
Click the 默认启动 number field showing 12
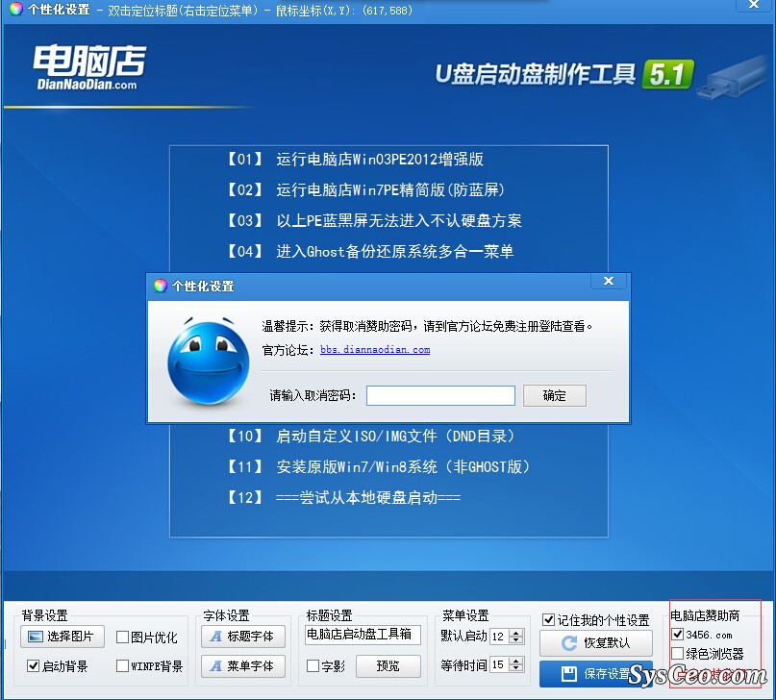tap(499, 637)
